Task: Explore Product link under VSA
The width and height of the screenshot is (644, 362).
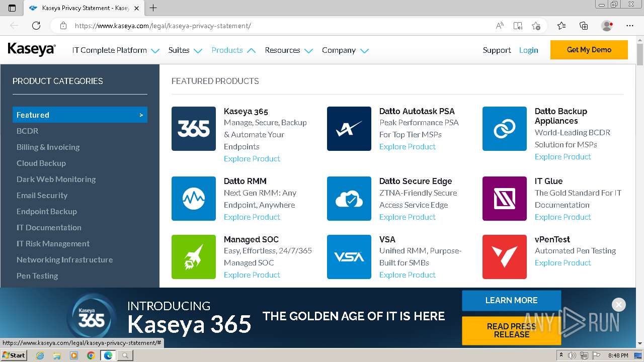Action: 408,275
